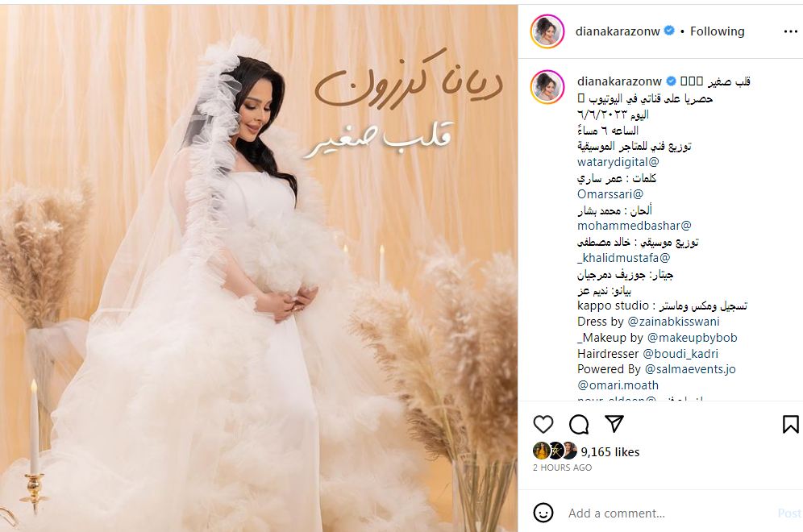Open the @boudi_kadri hairdresser mention
The width and height of the screenshot is (803, 532).
click(x=680, y=354)
